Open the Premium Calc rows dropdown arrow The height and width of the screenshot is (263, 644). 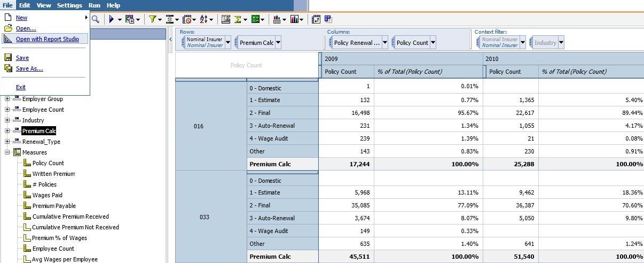(x=278, y=43)
